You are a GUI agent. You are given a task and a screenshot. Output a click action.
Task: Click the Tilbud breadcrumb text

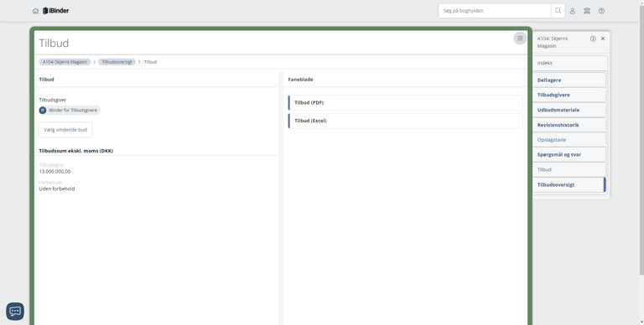click(x=150, y=62)
